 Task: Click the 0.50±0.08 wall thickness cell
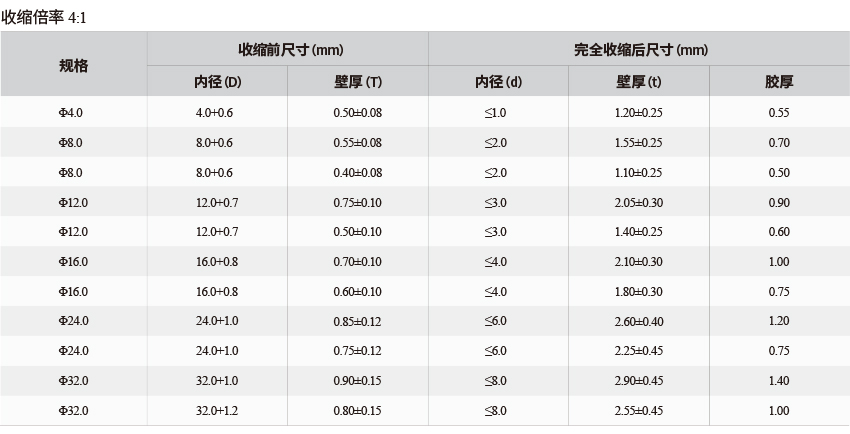(357, 113)
